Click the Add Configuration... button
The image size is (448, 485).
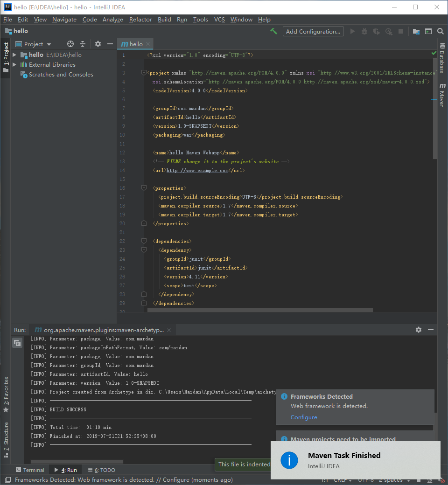click(313, 31)
